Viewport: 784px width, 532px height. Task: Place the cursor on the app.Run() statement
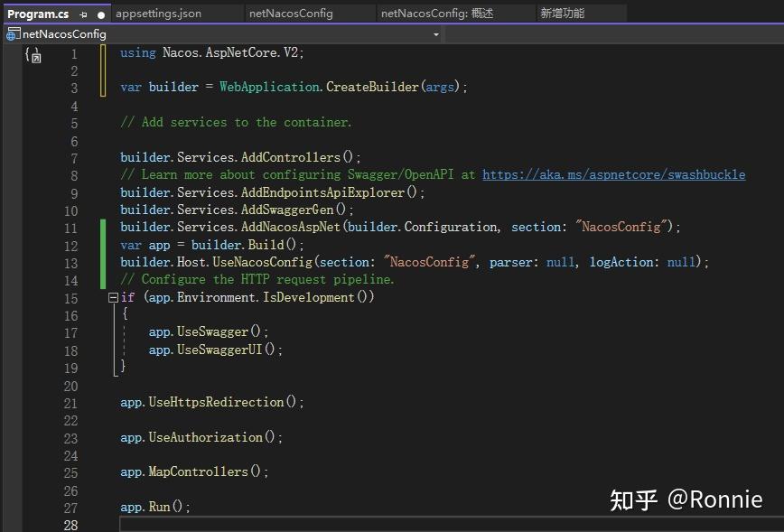154,507
